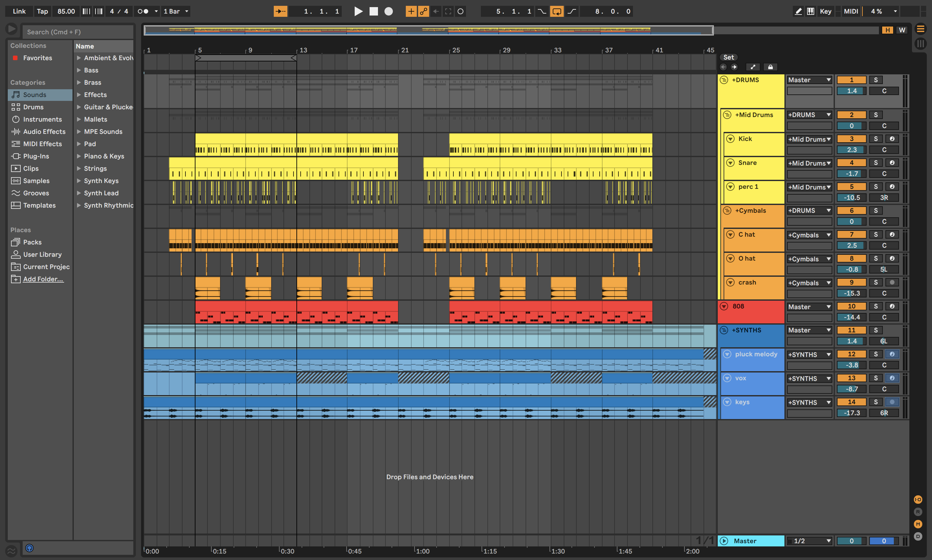Toggle the Snare track arm button
The height and width of the screenshot is (560, 932).
click(892, 163)
